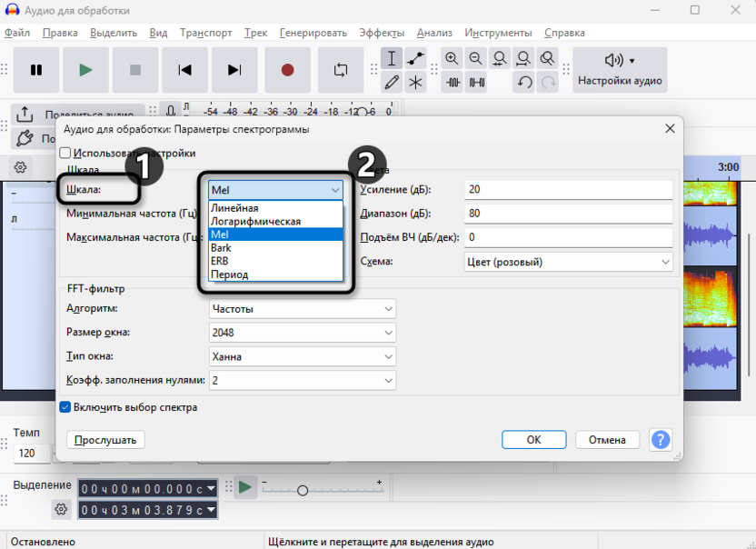Expand the 'Схема' color scheme dropdown

tap(568, 262)
